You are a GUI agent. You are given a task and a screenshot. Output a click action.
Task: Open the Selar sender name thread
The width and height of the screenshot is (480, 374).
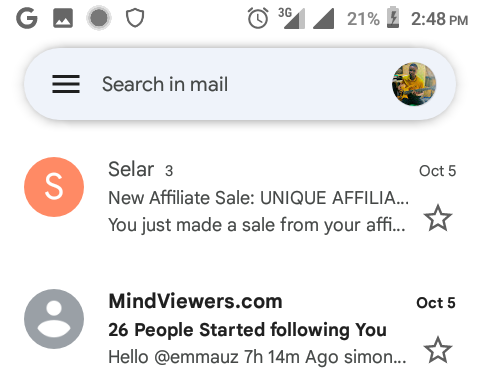[131, 169]
